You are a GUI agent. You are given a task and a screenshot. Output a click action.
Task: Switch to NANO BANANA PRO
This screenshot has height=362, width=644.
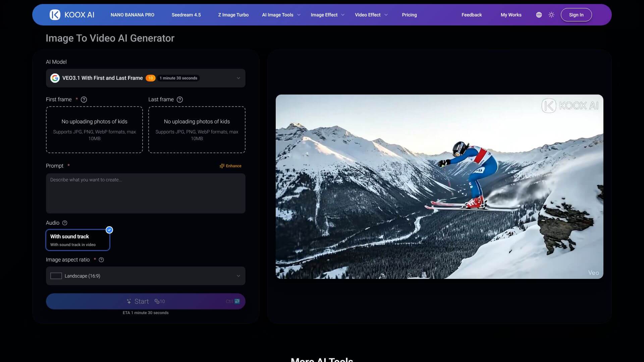132,14
